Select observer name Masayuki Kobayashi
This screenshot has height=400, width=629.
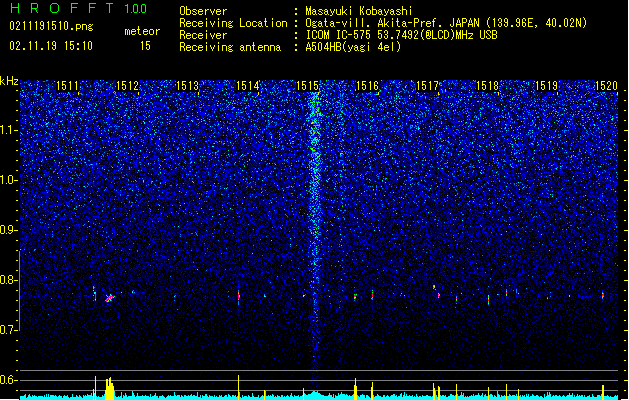(x=359, y=11)
